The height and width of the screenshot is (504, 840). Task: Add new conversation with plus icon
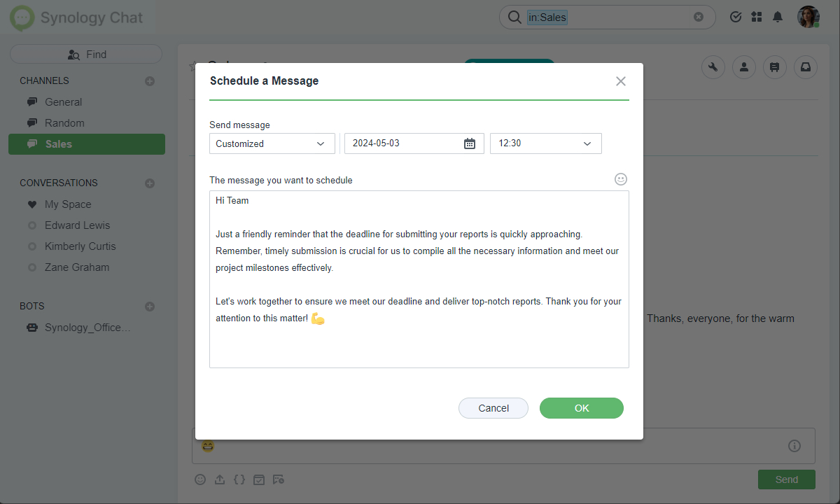tap(149, 183)
